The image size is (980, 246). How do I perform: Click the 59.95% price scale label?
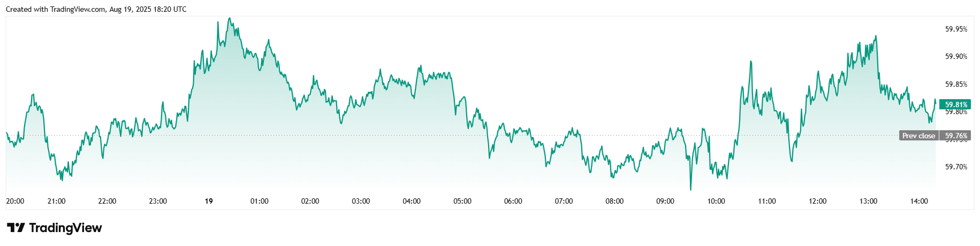click(x=956, y=29)
